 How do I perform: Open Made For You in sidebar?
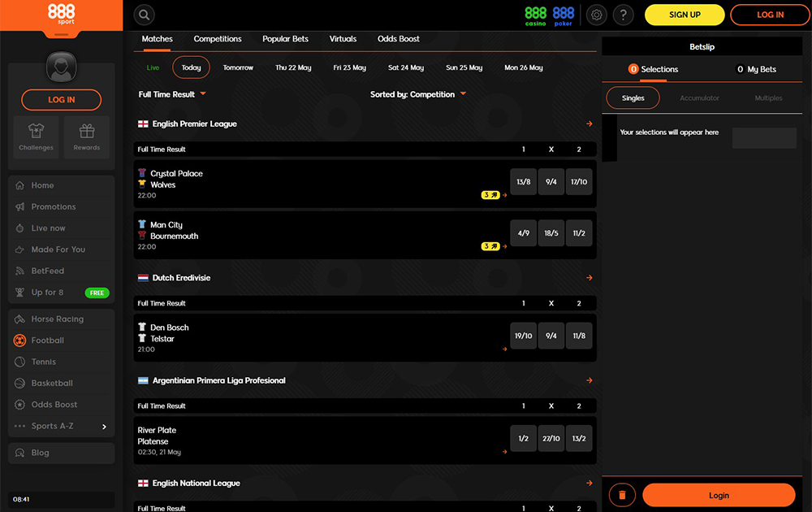click(x=61, y=249)
